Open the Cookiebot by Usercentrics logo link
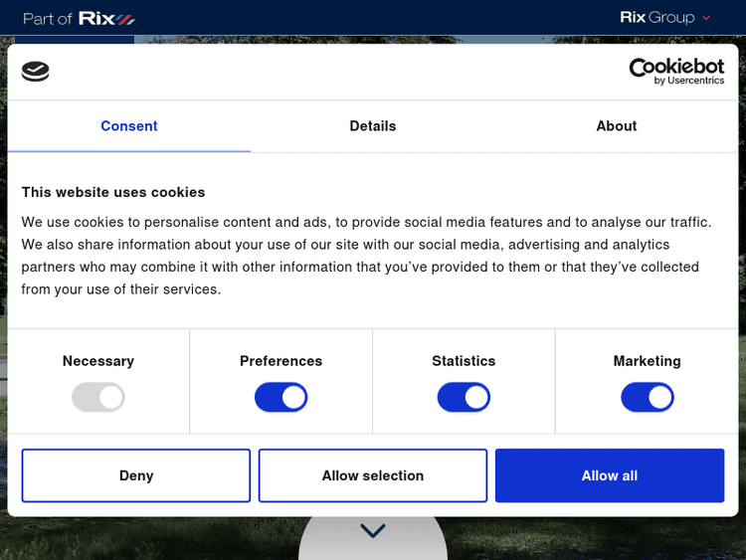The image size is (746, 560). coord(676,71)
